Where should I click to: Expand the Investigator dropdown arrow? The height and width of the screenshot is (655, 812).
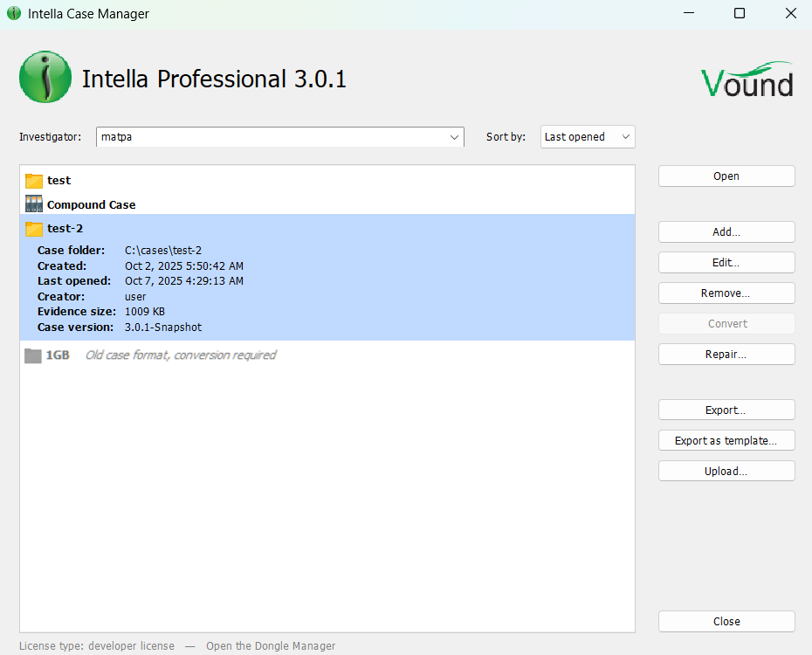pos(454,137)
